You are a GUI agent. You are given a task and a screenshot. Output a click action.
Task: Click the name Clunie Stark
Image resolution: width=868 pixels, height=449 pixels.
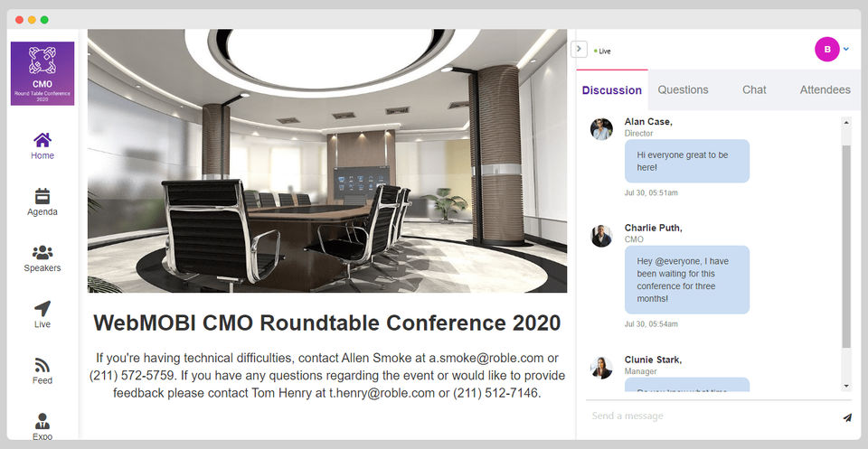tap(653, 360)
